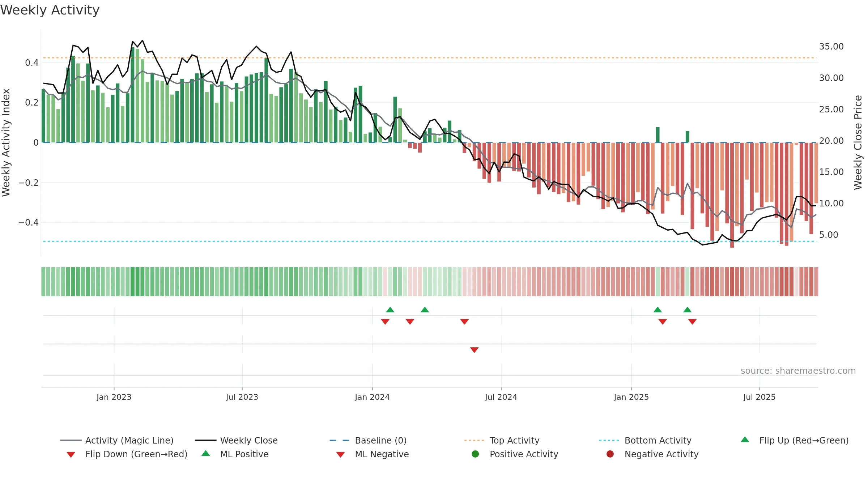Click the 35.00 price axis tick

pos(831,47)
